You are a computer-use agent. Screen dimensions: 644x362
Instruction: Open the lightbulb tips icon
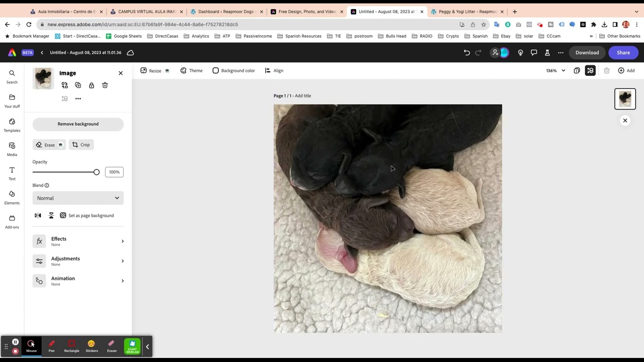[520, 52]
